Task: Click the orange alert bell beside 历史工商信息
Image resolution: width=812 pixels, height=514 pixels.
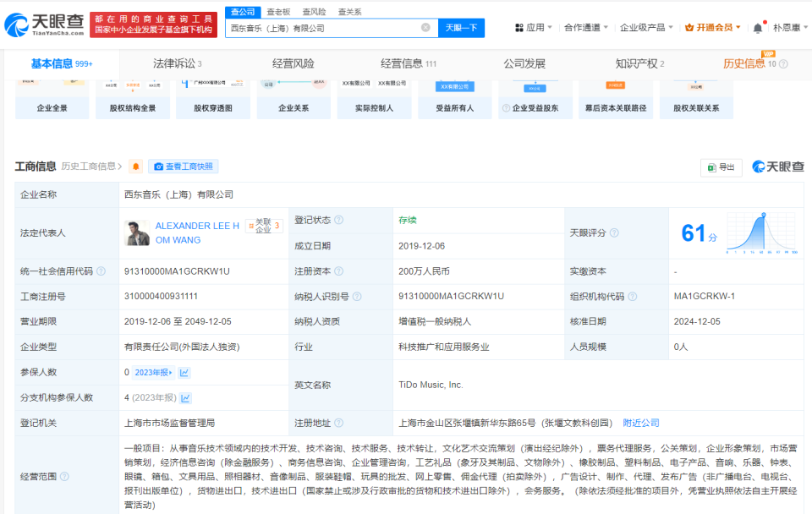Action: point(135,167)
